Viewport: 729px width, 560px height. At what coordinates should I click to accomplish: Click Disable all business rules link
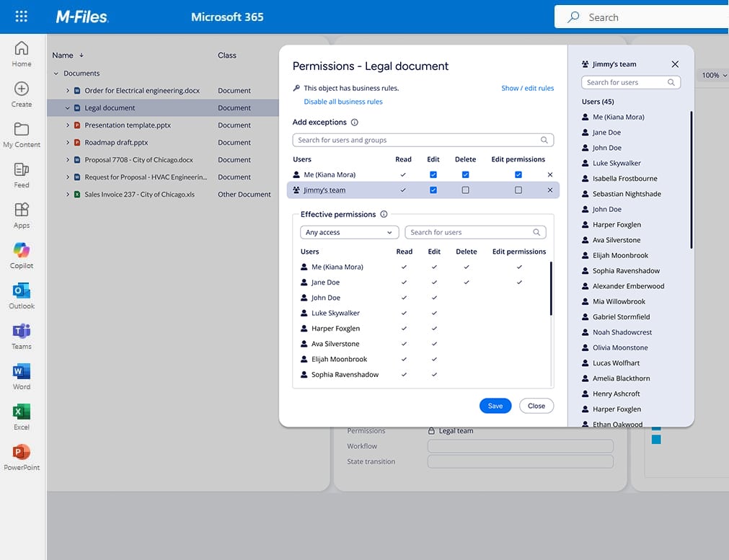click(x=343, y=102)
